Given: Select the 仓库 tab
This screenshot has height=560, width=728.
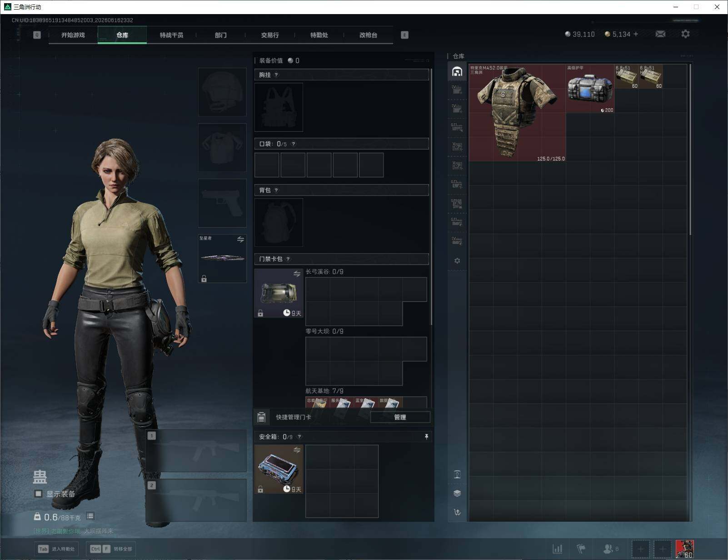Looking at the screenshot, I should tap(122, 35).
